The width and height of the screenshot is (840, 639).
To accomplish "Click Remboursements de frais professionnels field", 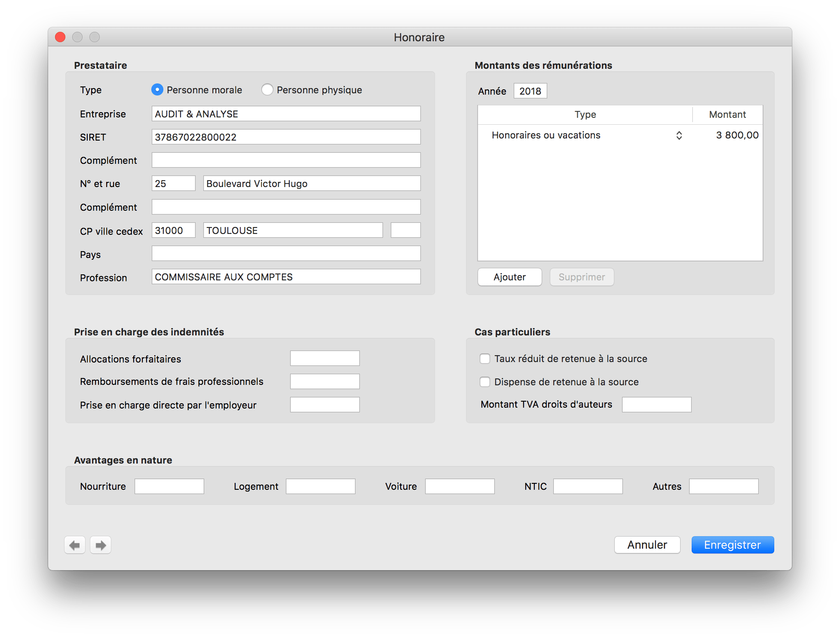I will [325, 381].
